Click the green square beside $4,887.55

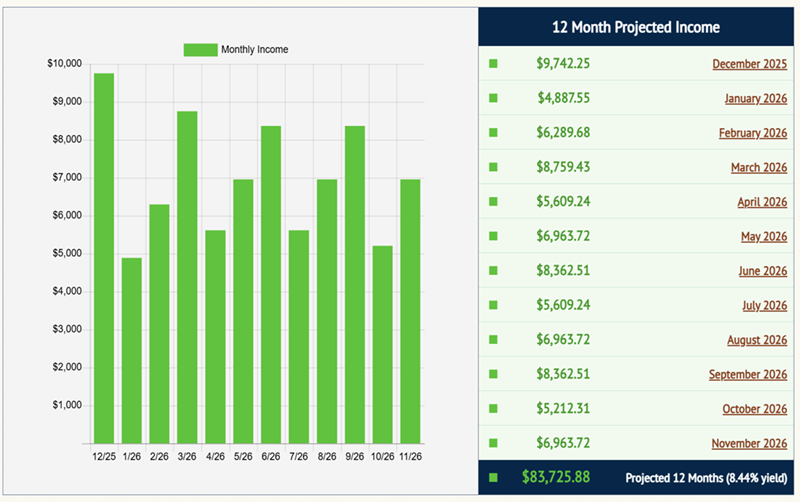[493, 98]
